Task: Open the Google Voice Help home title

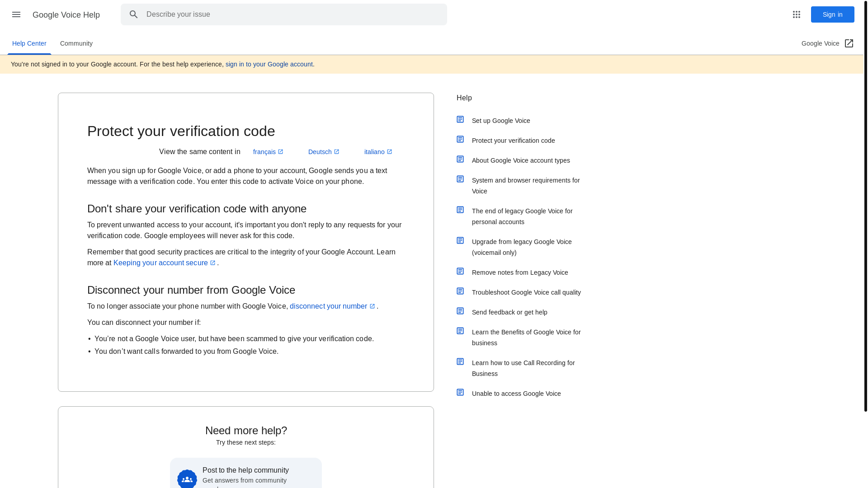Action: 66,15
